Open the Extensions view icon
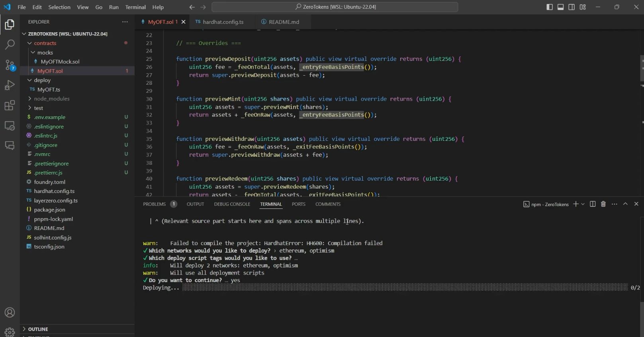Image resolution: width=644 pixels, height=337 pixels. pos(10,105)
